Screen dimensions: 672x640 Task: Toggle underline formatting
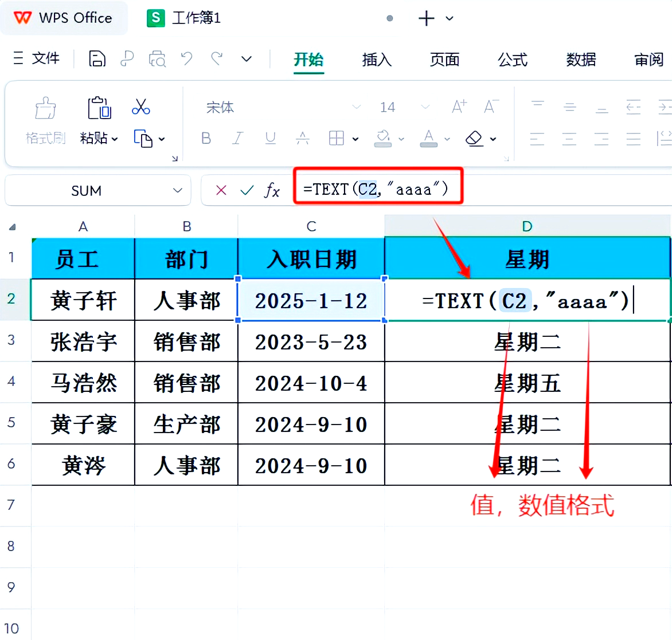(271, 138)
